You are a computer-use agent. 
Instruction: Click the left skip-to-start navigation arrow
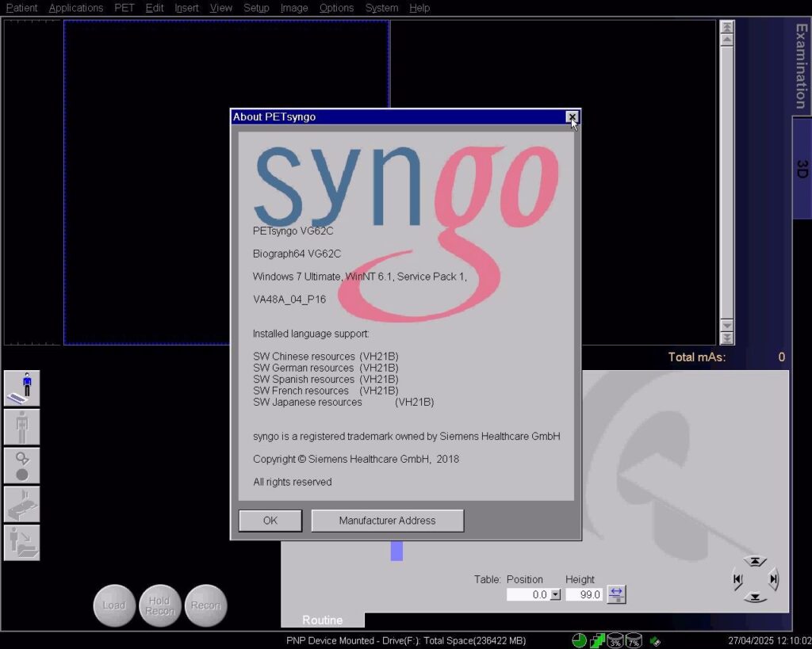pyautogui.click(x=737, y=579)
